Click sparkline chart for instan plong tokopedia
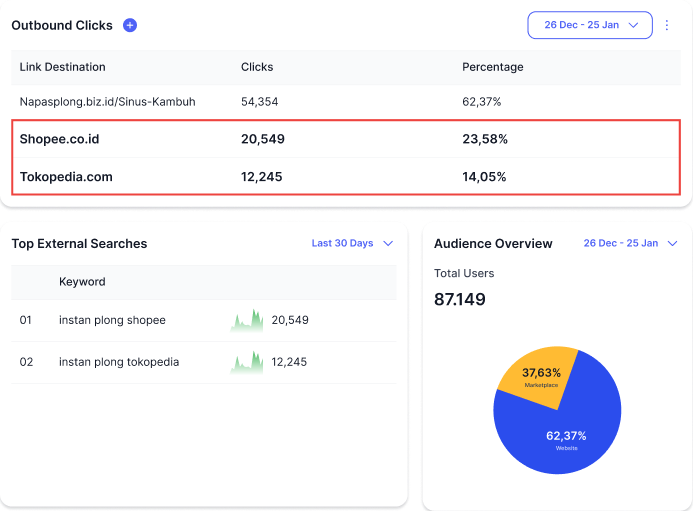Viewport: 693px width, 511px height. [247, 362]
